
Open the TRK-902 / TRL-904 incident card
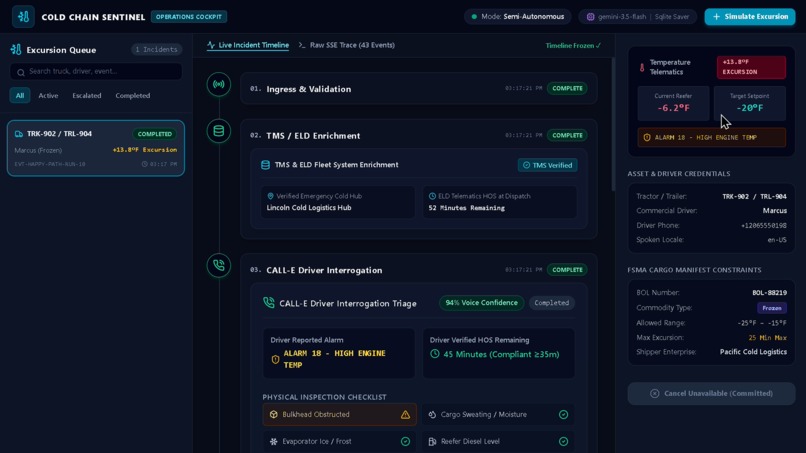[96, 148]
